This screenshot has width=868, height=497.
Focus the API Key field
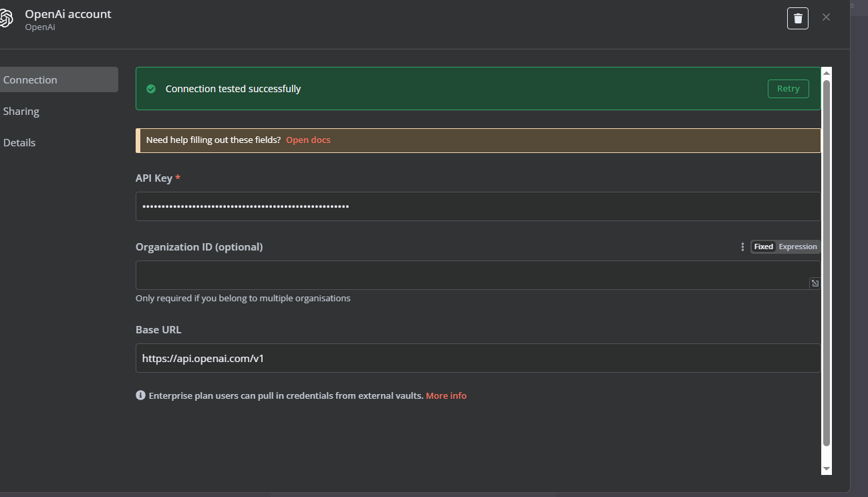click(478, 206)
